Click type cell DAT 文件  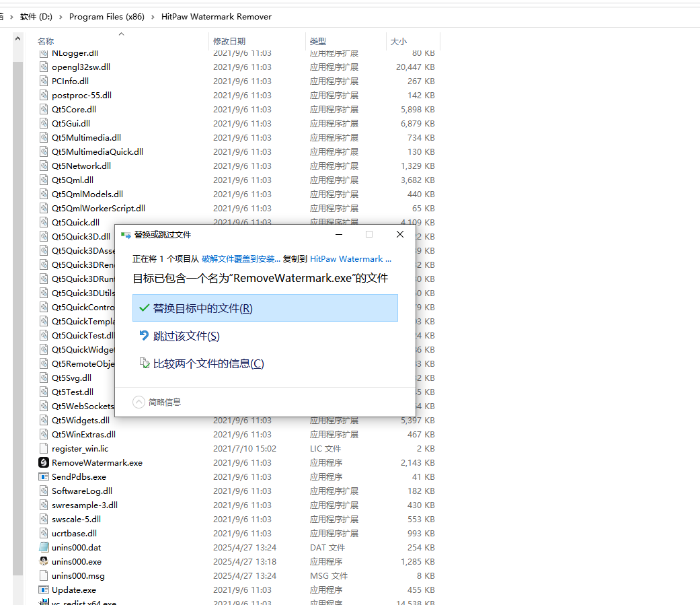point(327,547)
